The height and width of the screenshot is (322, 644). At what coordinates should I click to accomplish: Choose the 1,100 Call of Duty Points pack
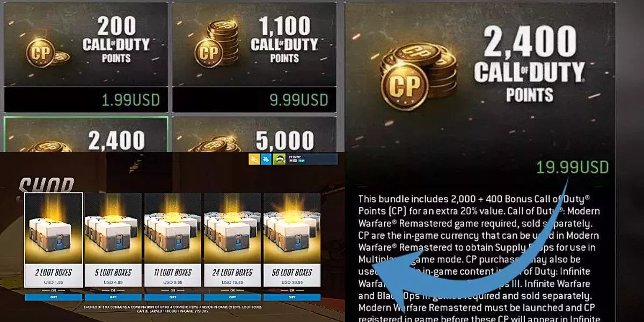(254, 57)
